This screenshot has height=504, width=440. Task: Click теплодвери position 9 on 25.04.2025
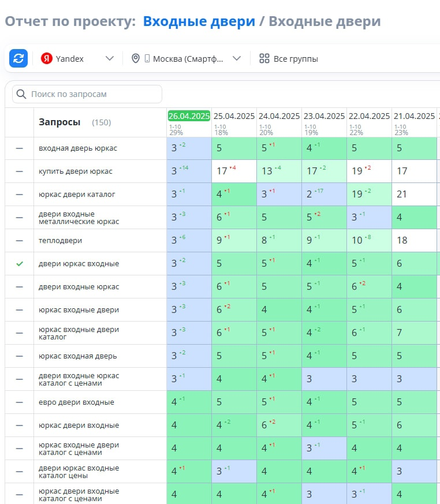point(234,240)
